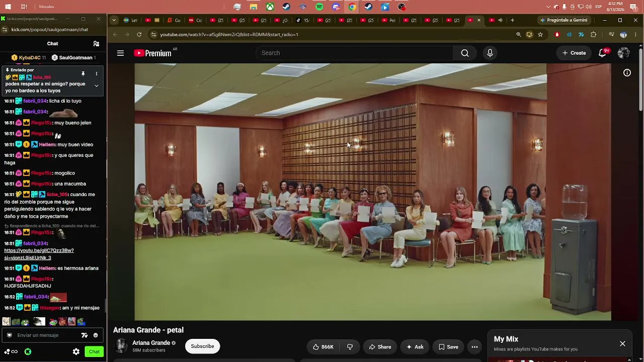The width and height of the screenshot is (644, 362).
Task: Save the video to a playlist
Action: (x=448, y=347)
